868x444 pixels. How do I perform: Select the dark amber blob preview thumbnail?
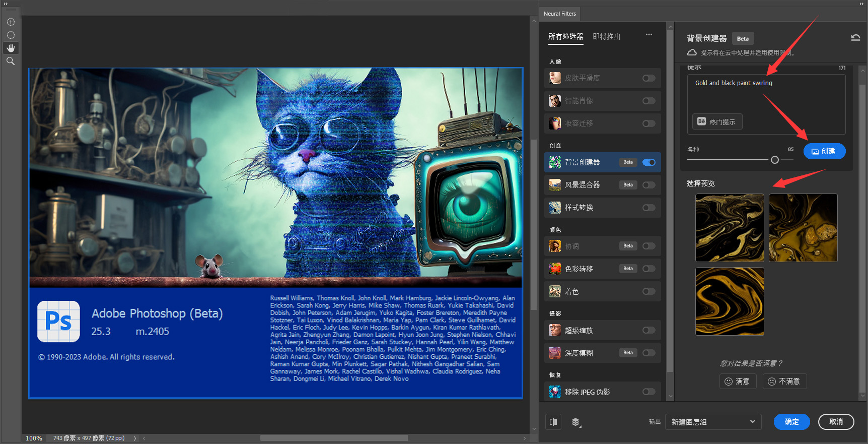tap(803, 228)
